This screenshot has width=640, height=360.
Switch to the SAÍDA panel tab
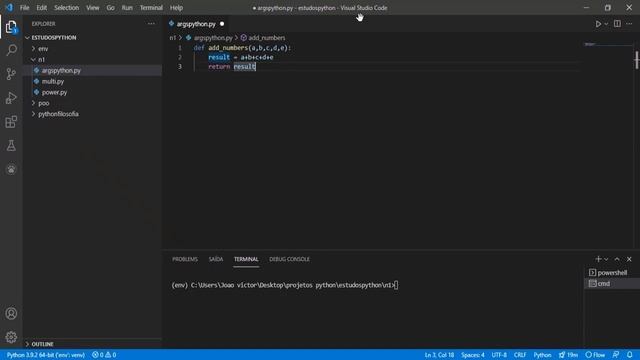[x=216, y=259]
